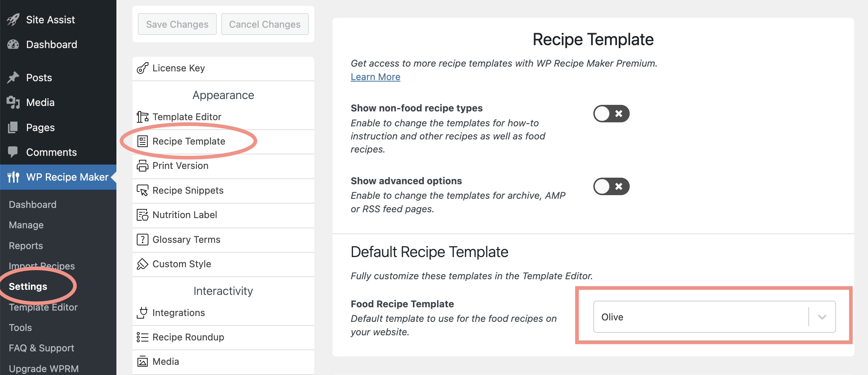Toggle Show advanced options switch
Image resolution: width=868 pixels, height=375 pixels.
(611, 186)
